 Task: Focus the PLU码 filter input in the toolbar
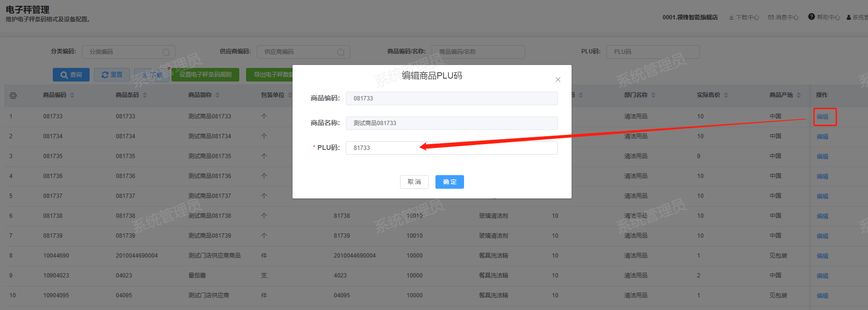653,52
